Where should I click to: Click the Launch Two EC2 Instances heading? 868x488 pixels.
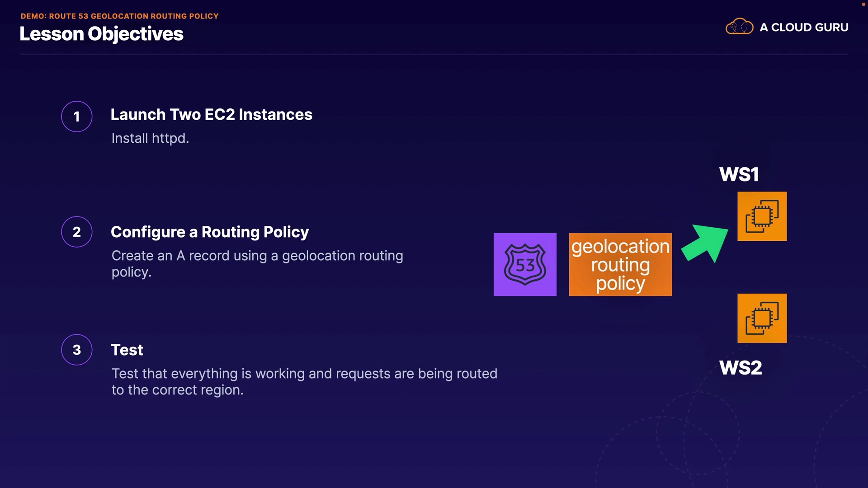point(211,115)
